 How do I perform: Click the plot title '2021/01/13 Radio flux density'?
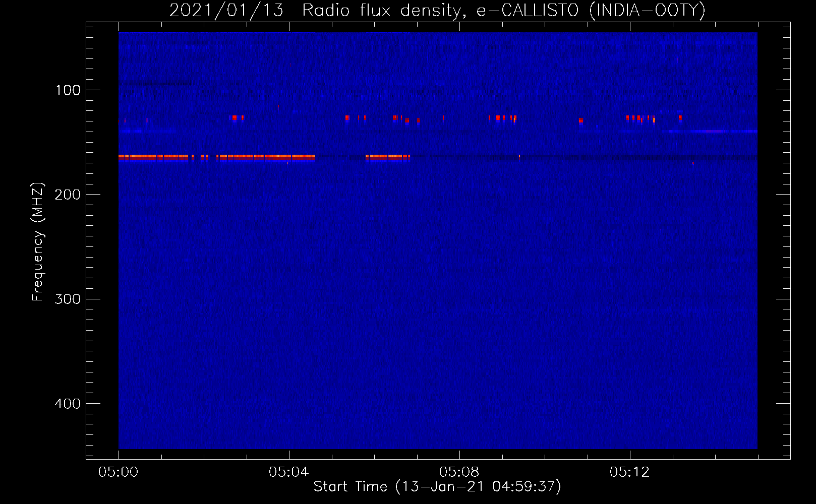437,11
